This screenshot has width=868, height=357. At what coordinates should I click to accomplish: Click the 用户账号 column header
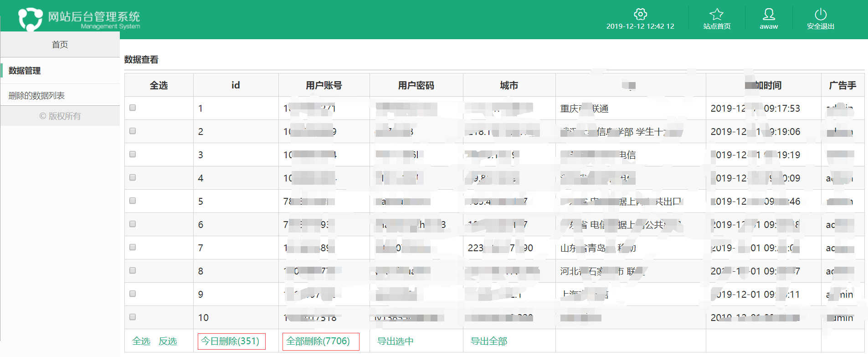coord(324,85)
